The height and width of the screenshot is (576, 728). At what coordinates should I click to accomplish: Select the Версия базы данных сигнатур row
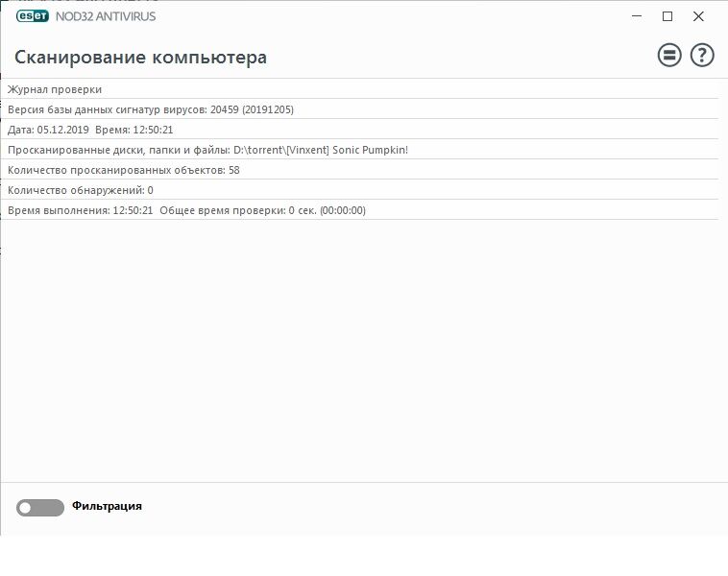151,109
